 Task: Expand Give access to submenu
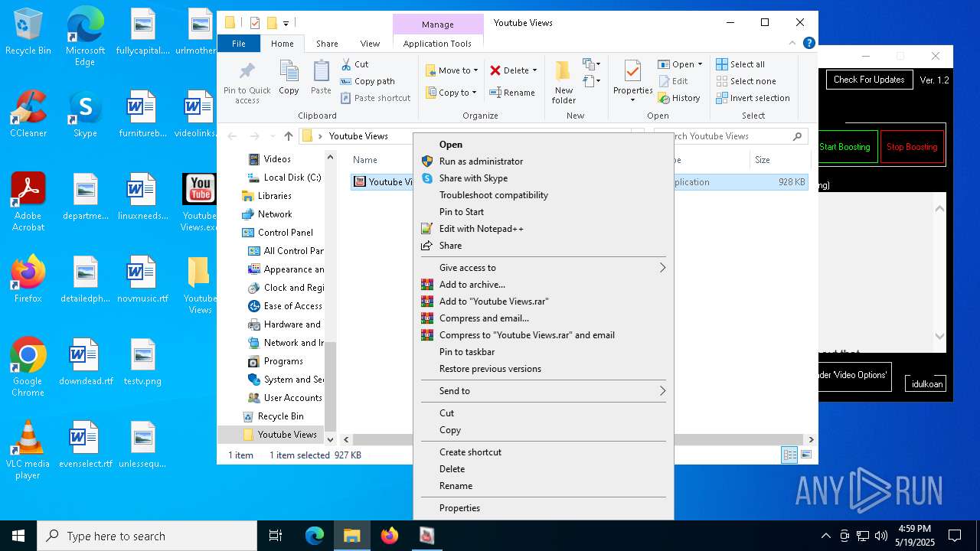pos(544,268)
